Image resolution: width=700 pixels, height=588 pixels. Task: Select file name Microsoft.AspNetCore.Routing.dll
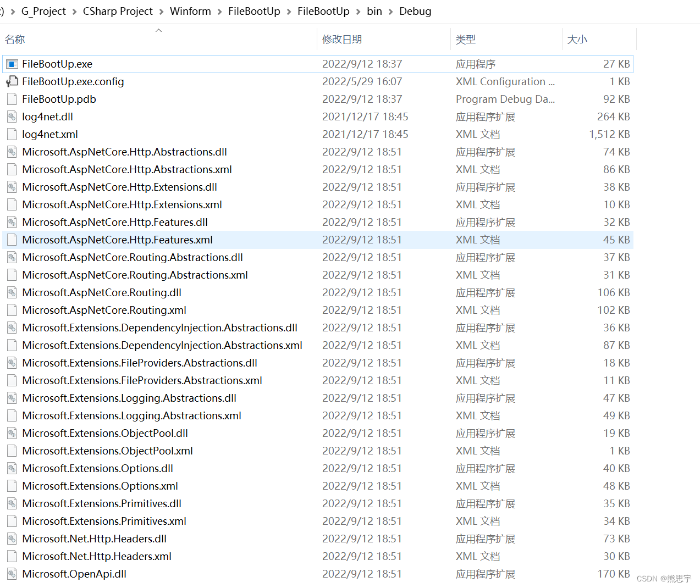coord(102,293)
